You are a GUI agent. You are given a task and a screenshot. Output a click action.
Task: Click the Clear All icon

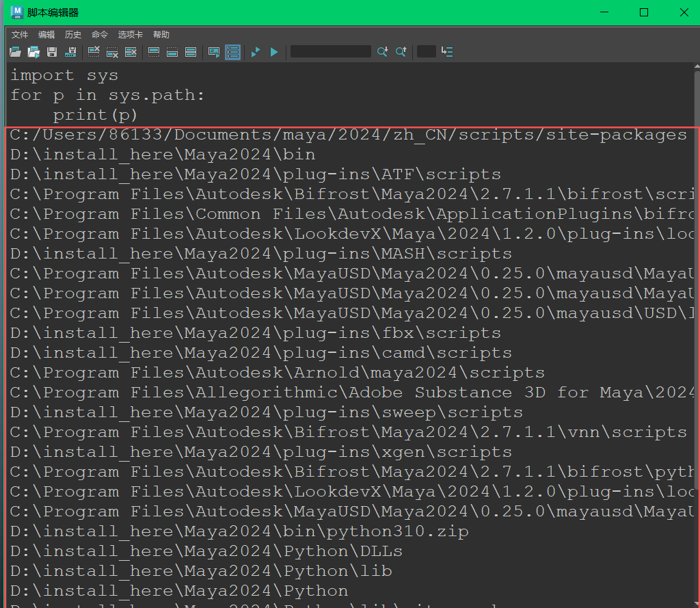tap(131, 52)
